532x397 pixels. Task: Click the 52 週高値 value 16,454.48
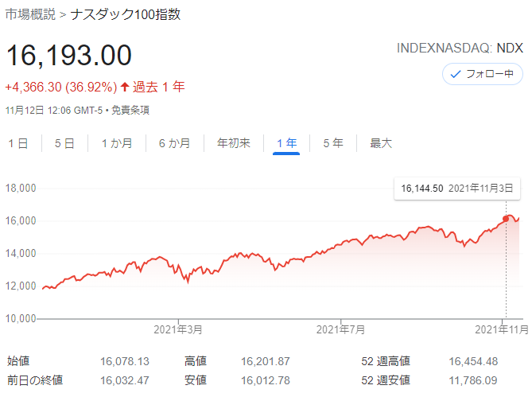tap(473, 362)
